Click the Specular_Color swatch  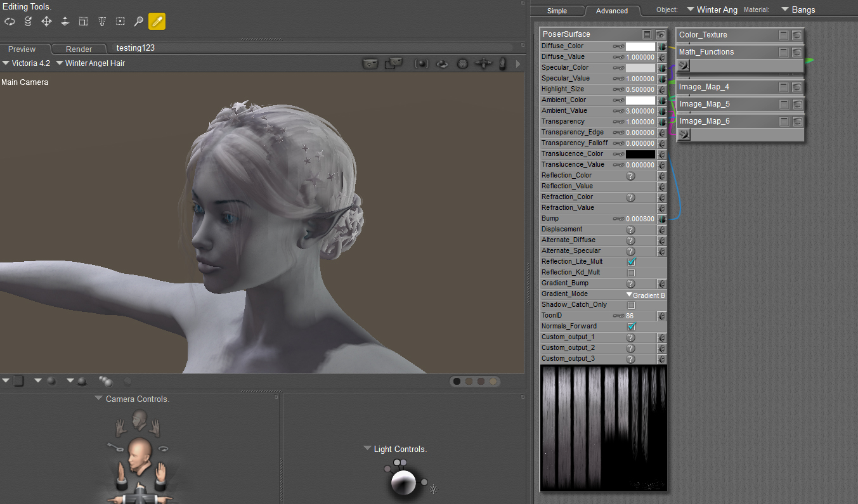coord(640,68)
